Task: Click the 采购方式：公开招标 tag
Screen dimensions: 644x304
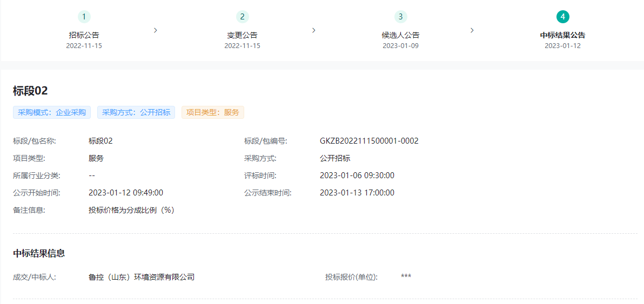Action: point(136,112)
